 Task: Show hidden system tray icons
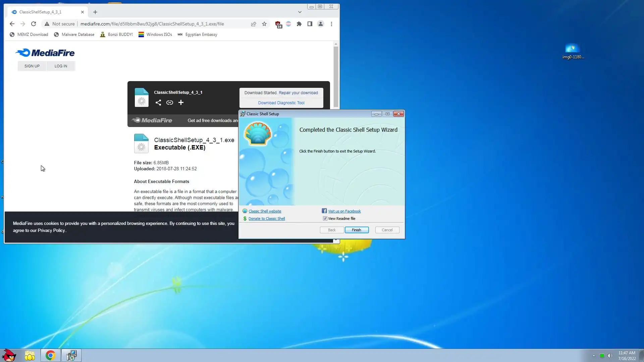[594, 356]
